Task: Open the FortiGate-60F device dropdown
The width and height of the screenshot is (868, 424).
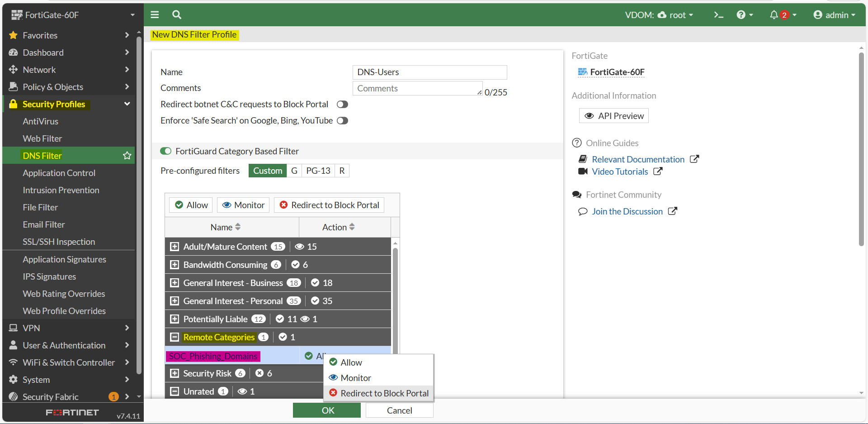Action: pos(73,15)
